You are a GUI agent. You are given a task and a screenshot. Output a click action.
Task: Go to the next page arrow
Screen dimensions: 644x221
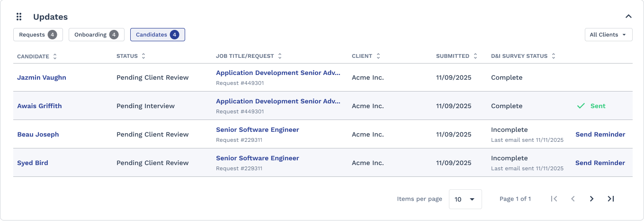pos(591,199)
